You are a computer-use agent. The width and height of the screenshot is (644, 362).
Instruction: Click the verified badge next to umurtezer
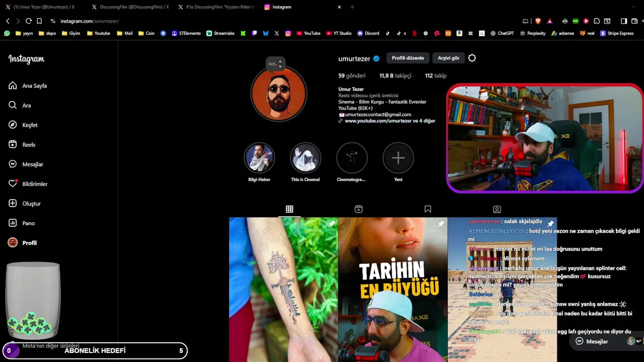click(376, 58)
